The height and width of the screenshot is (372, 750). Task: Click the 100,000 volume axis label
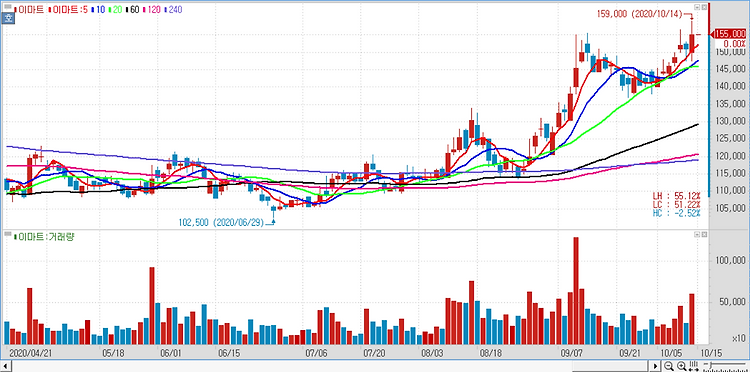[x=731, y=261]
